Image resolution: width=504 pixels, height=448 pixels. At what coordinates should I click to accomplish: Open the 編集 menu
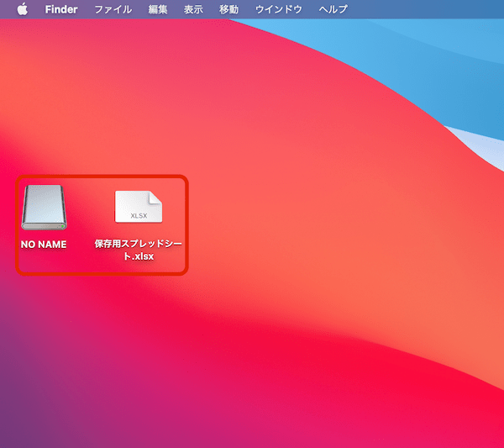pos(158,9)
